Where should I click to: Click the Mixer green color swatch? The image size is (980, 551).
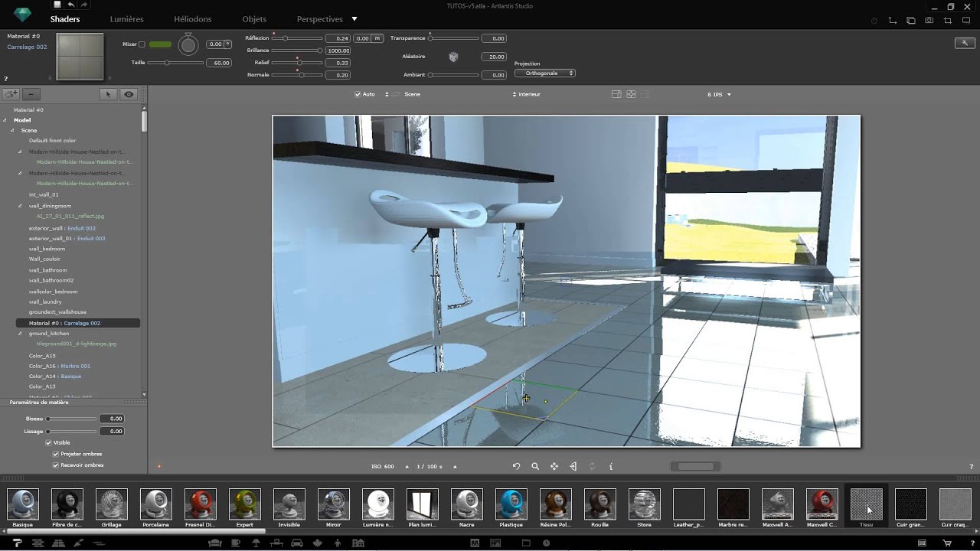(160, 44)
